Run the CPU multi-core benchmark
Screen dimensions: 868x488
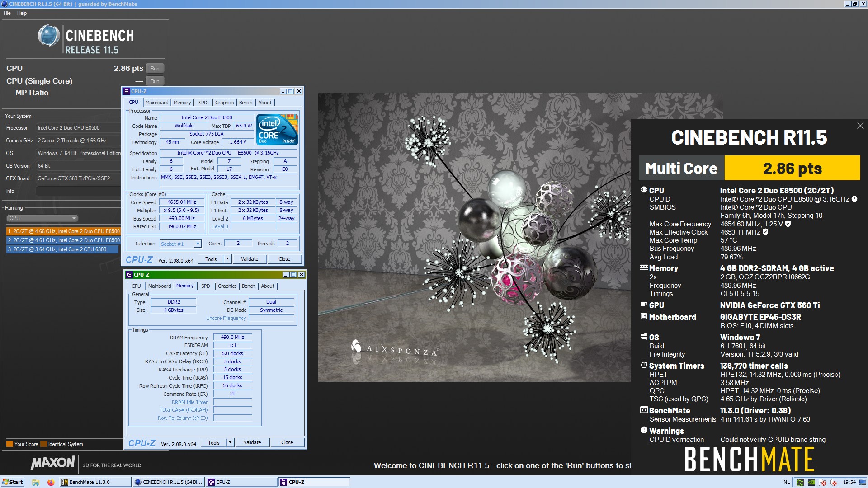(155, 69)
